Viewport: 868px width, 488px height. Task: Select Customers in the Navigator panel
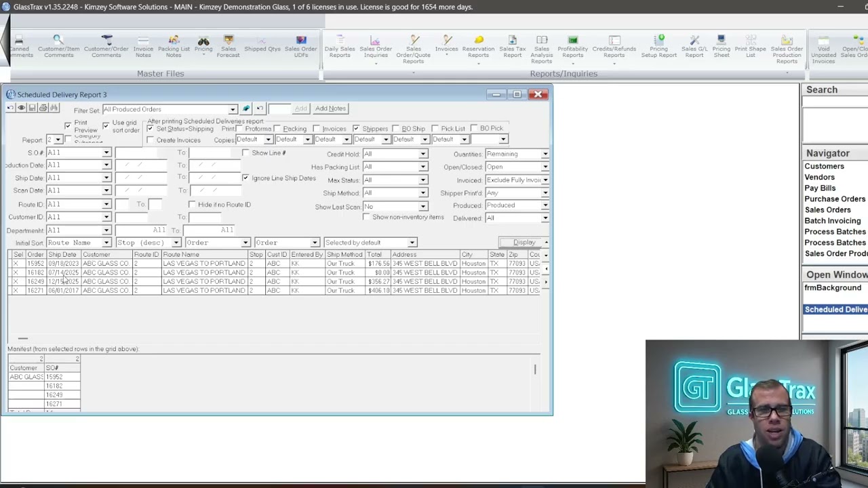[824, 166]
